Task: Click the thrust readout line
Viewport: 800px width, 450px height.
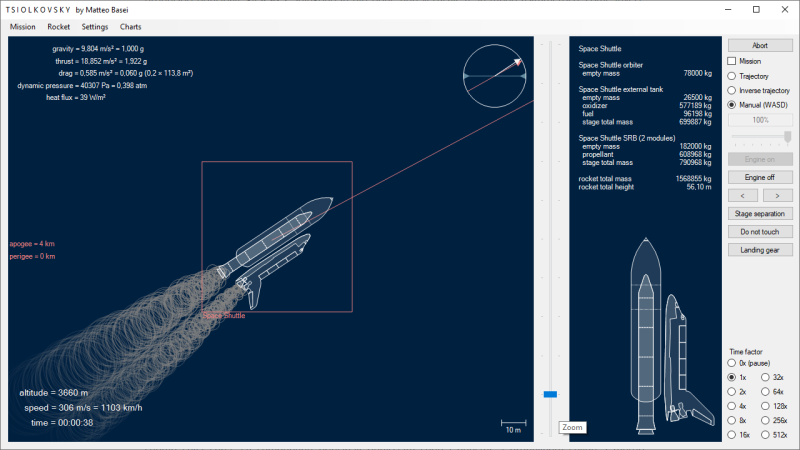Action: [102, 61]
